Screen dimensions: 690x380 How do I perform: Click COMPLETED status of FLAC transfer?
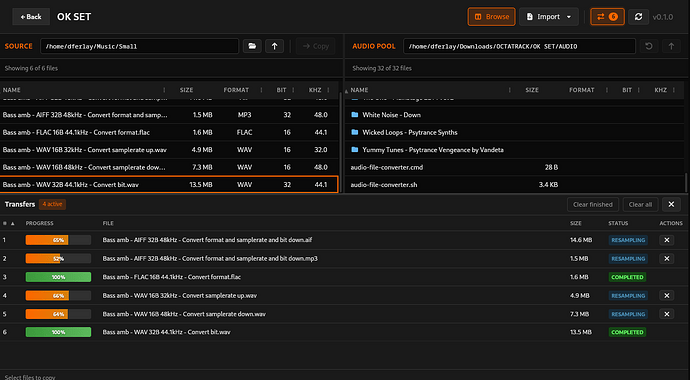click(x=627, y=277)
